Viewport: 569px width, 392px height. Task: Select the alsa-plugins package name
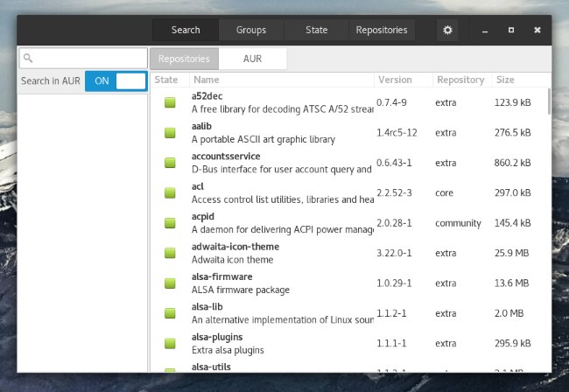click(217, 337)
